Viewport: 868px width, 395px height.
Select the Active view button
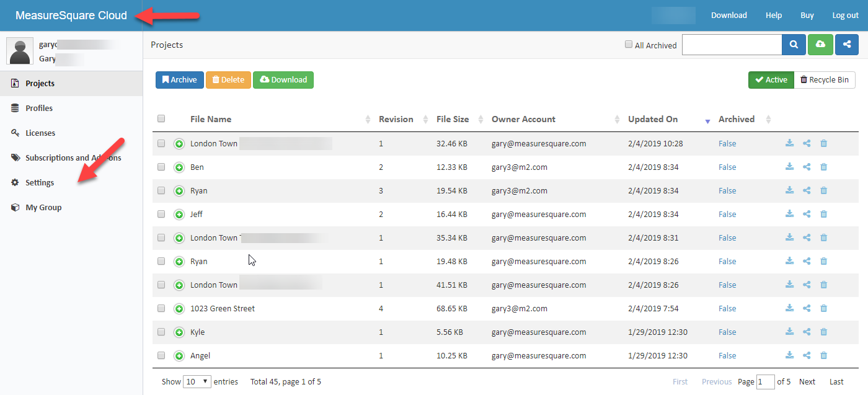[x=771, y=80]
